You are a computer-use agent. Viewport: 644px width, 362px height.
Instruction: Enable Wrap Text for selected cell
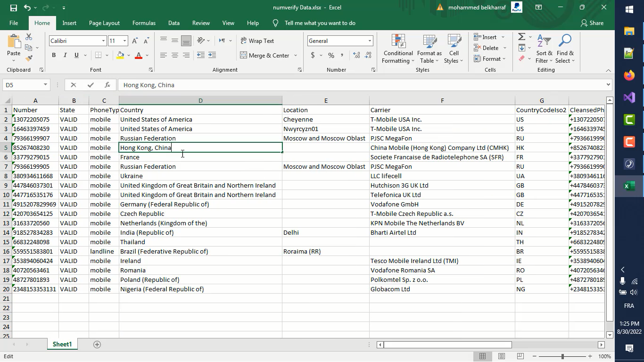257,41
